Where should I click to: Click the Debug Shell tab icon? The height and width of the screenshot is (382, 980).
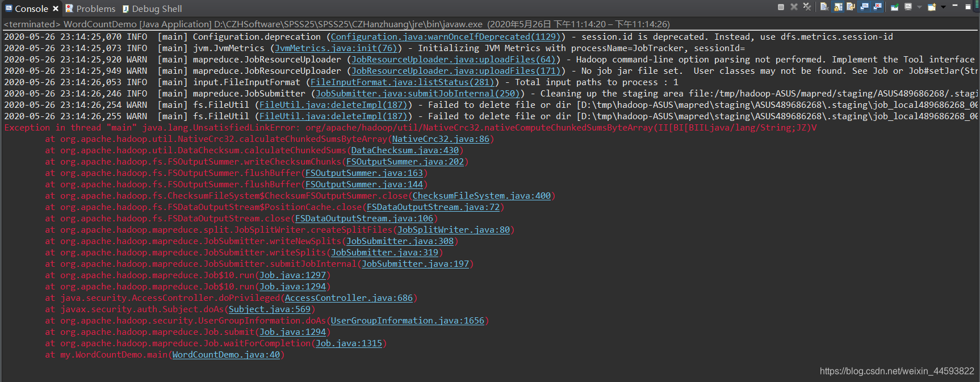[x=125, y=9]
